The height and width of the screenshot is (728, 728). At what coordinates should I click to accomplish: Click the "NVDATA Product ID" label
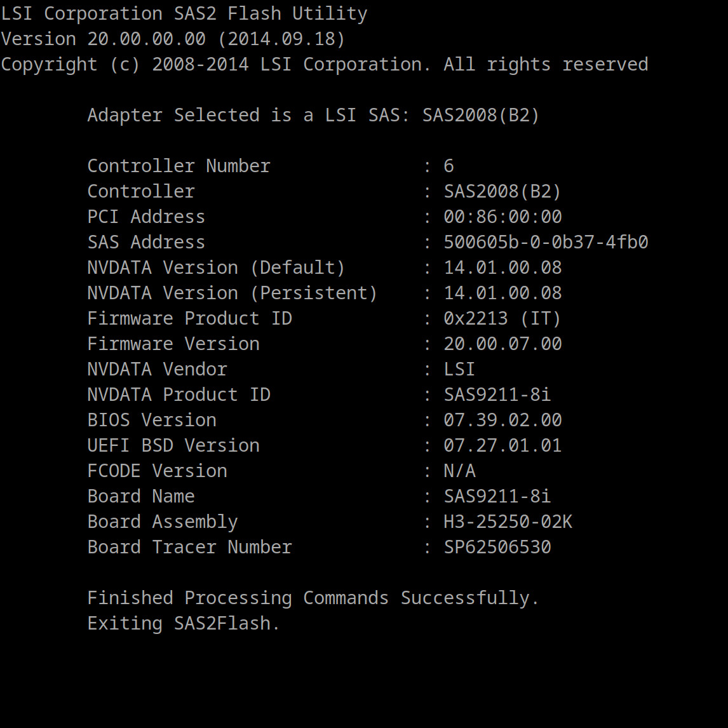click(179, 394)
